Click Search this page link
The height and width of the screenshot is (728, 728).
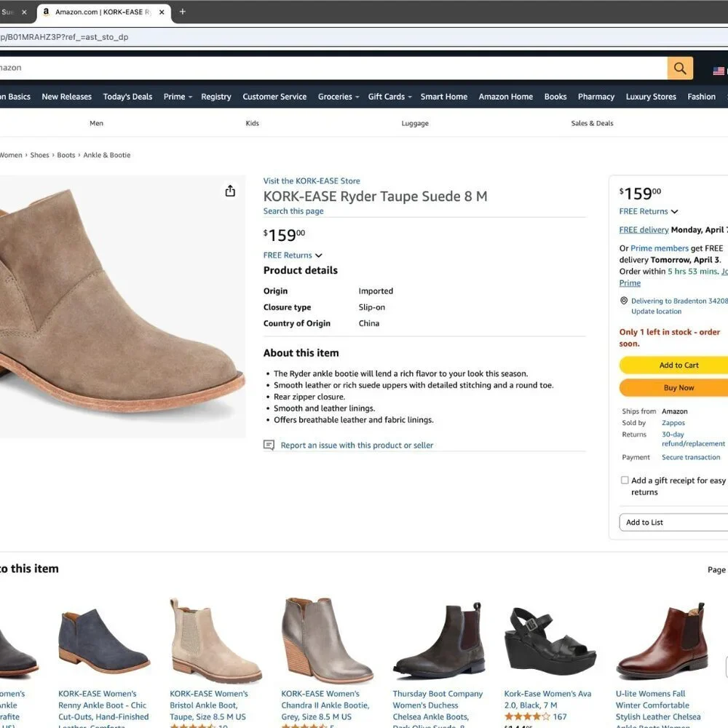pyautogui.click(x=293, y=211)
